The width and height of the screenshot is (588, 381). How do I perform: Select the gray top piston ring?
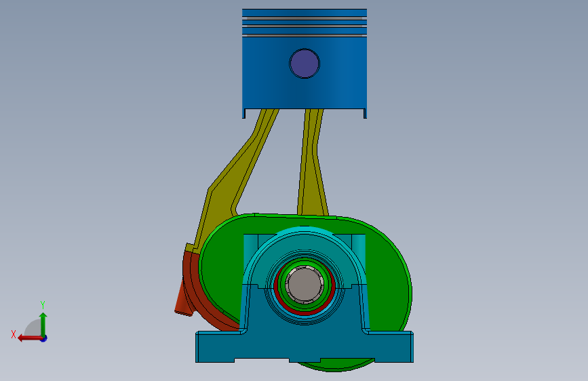tap(305, 18)
